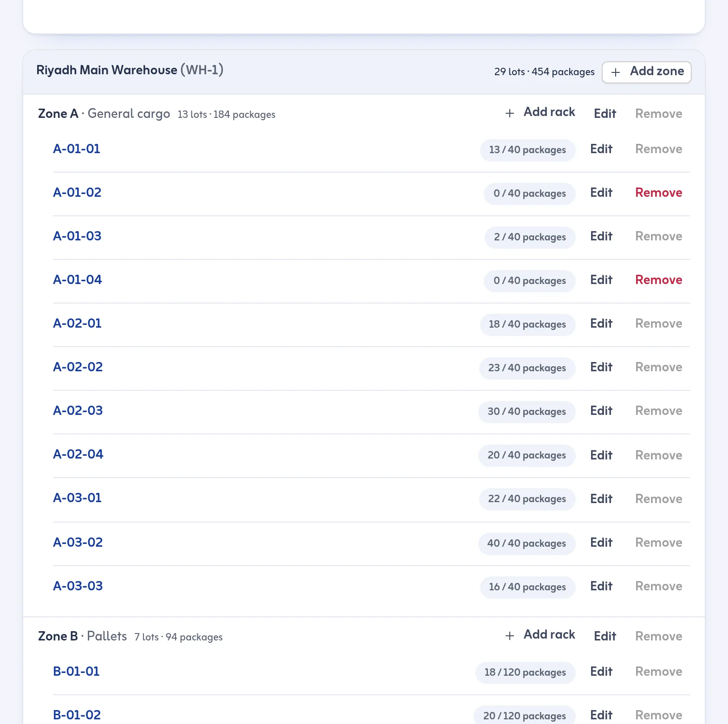Edit the full rack A-03-02
This screenshot has width=728, height=724.
(601, 543)
